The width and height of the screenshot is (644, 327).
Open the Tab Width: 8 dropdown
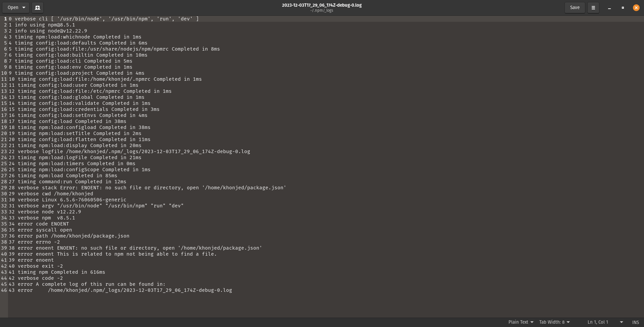coord(554,322)
